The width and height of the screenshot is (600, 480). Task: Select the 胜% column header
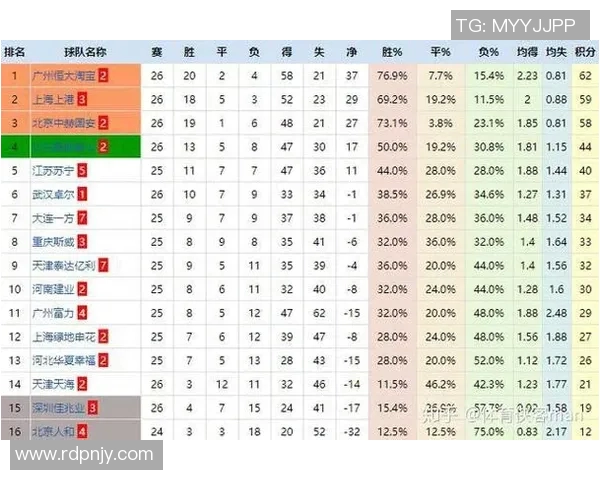[x=392, y=52]
